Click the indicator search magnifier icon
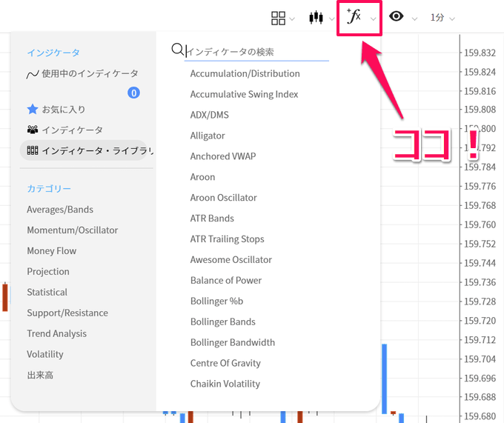 tap(177, 50)
